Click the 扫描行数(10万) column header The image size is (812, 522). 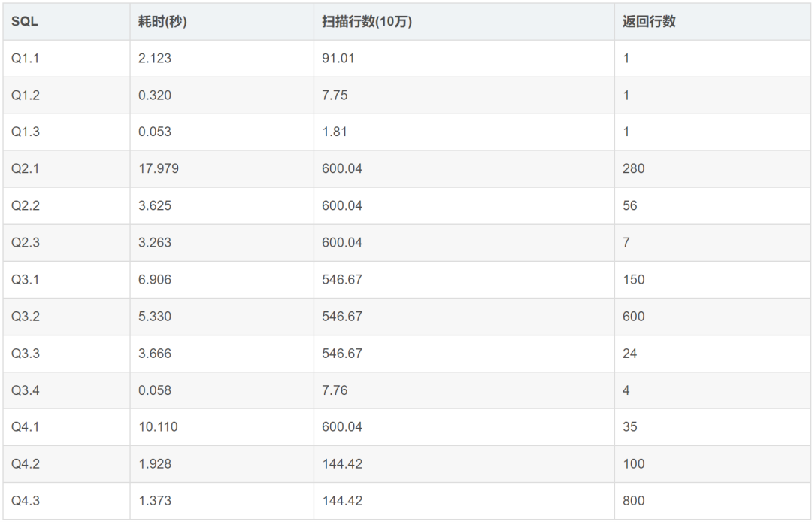tap(367, 22)
